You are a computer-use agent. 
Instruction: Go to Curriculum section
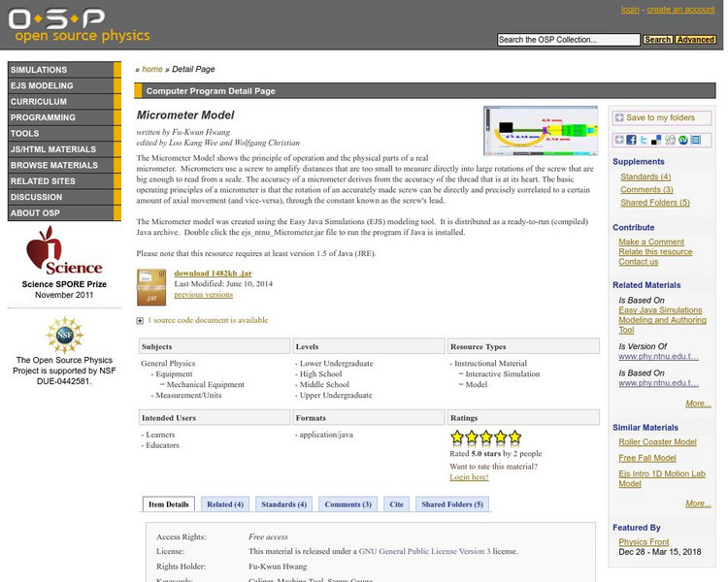64,101
